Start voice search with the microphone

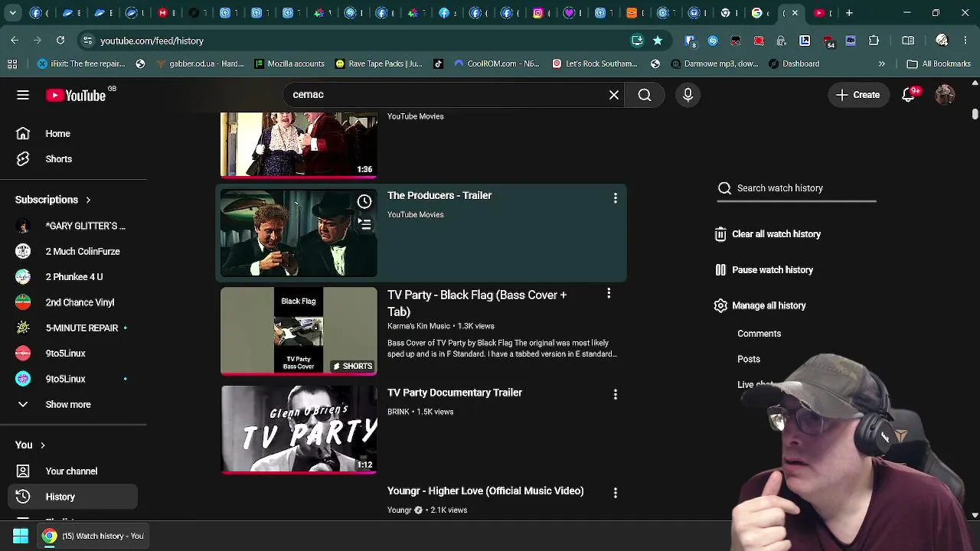pyautogui.click(x=688, y=95)
